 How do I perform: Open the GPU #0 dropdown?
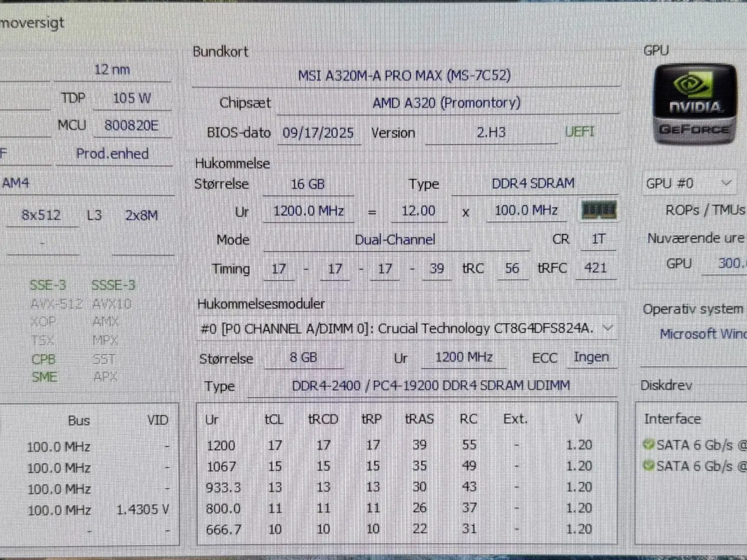tap(726, 183)
